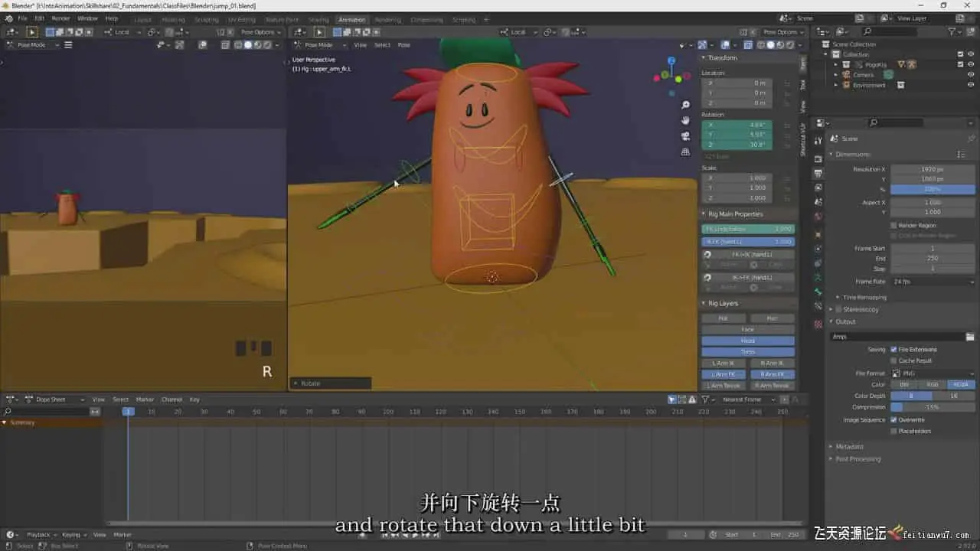
Task: Adjust the Compression slider
Action: point(933,407)
